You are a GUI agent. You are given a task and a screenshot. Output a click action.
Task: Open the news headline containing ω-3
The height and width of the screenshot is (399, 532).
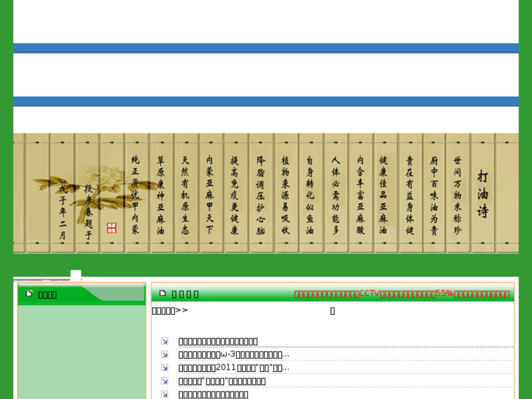click(233, 355)
